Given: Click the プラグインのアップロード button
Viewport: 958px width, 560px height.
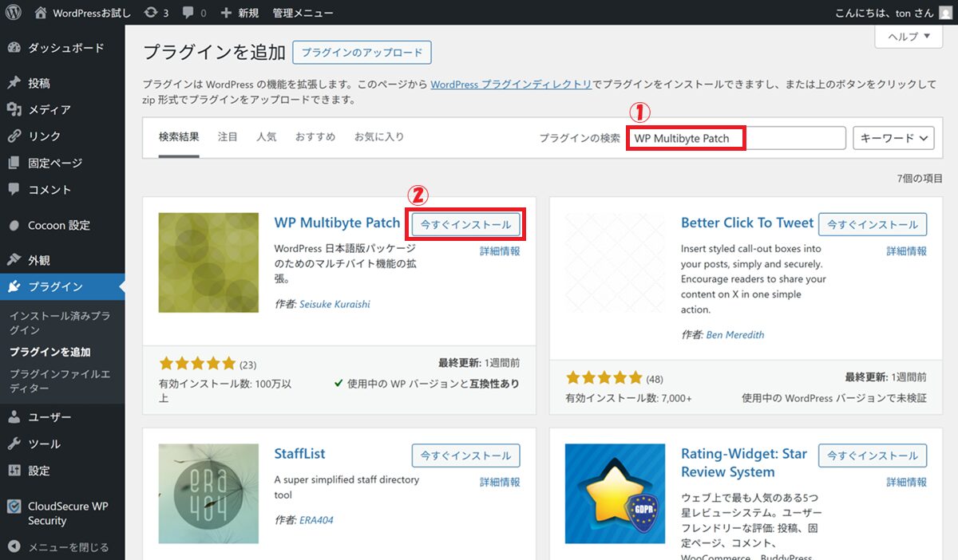Looking at the screenshot, I should (362, 53).
